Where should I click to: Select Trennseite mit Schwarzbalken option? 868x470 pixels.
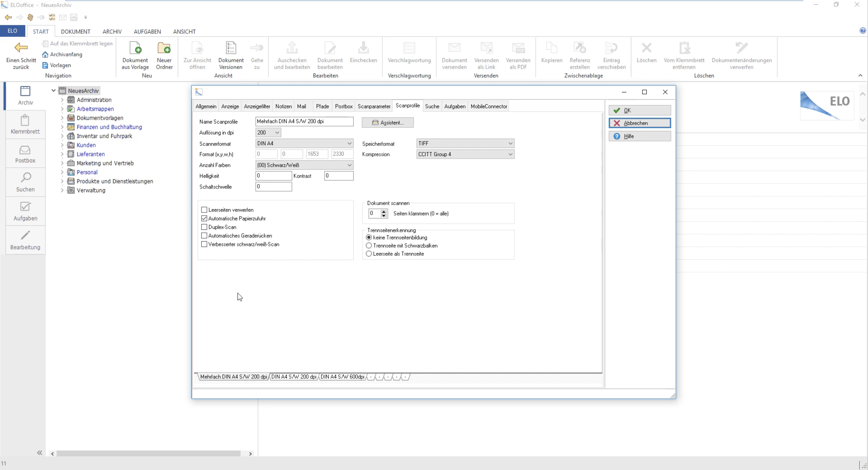click(369, 246)
